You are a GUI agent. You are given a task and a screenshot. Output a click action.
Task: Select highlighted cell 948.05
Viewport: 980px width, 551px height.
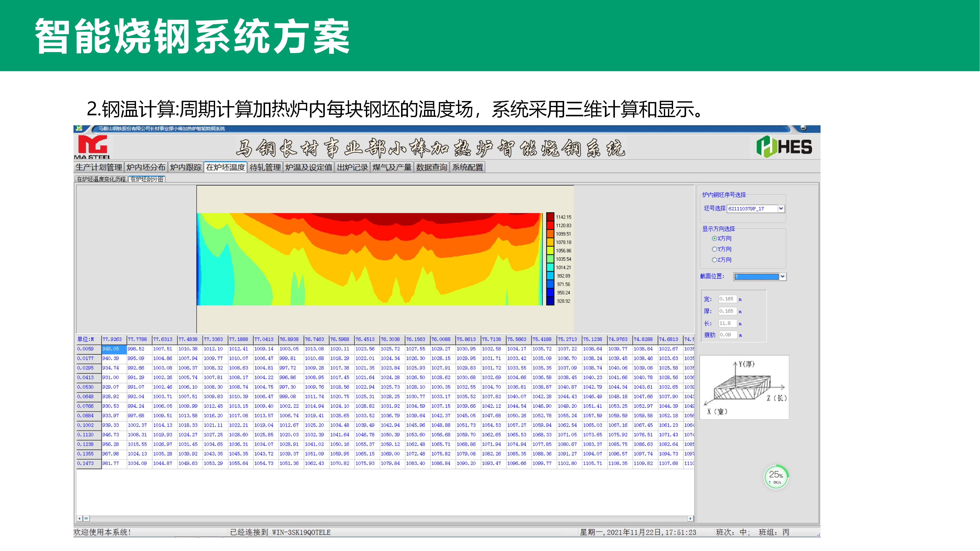(x=114, y=349)
